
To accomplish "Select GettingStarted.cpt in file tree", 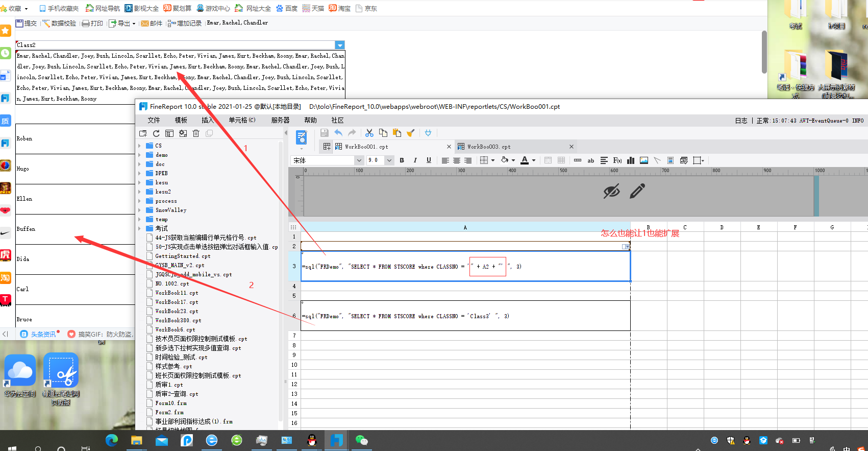I will 183,256.
